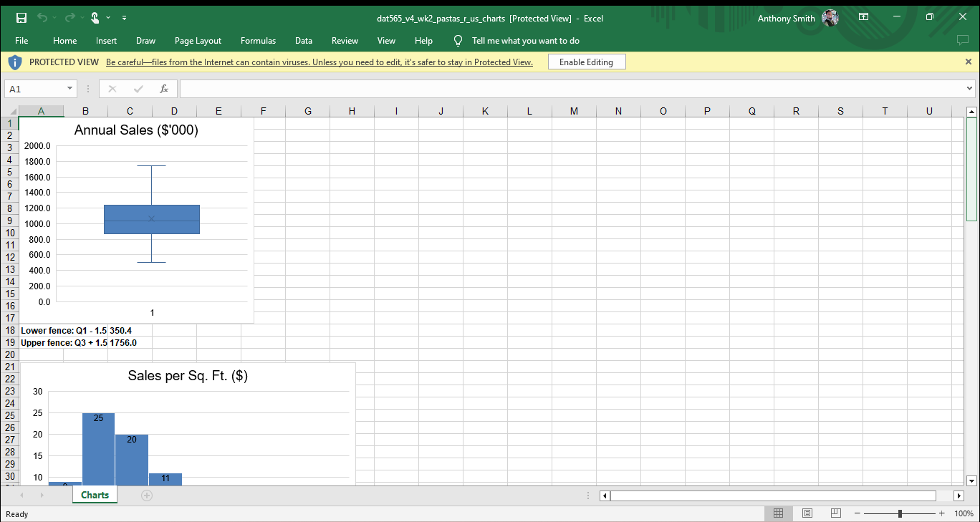Open the Data ribbon tab
The image size is (980, 522).
coord(304,41)
